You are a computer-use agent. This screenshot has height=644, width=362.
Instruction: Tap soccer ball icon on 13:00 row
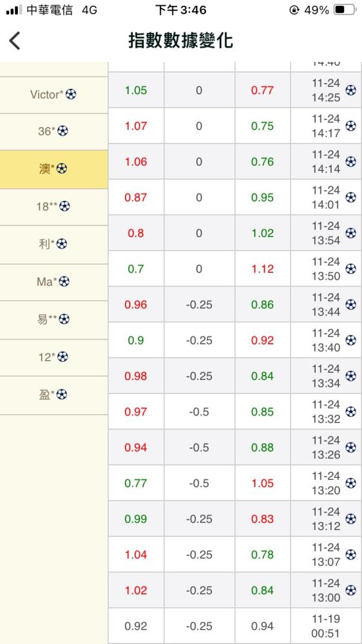[350, 591]
